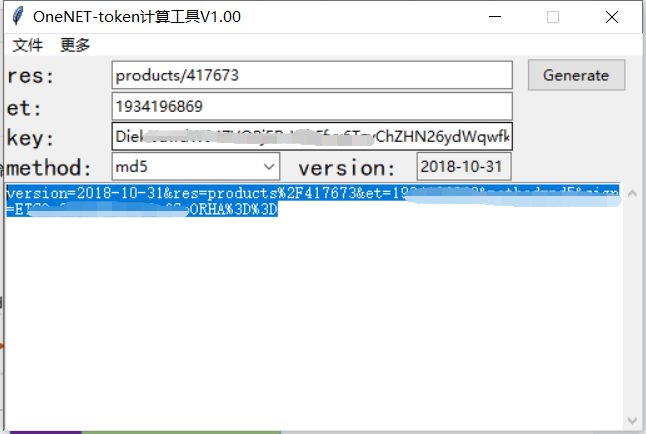646x434 pixels.
Task: Open the 文件 menu
Action: tap(28, 45)
